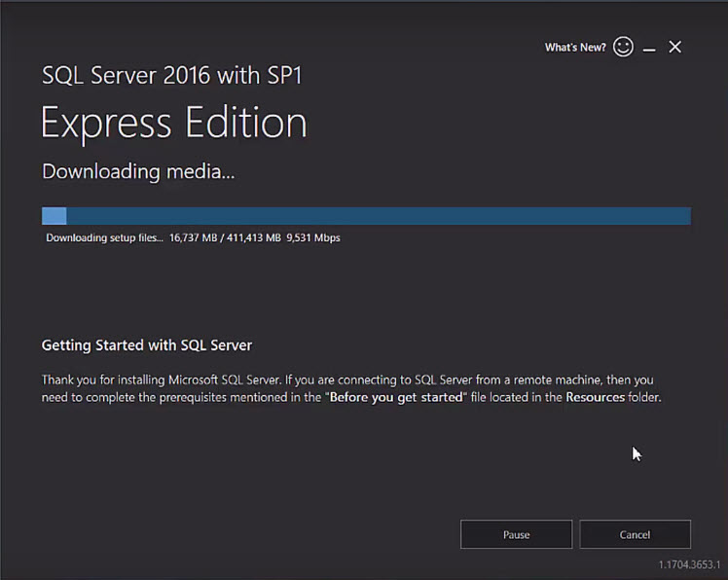Click the bold 'Resources' folder text
728x580 pixels.
tap(596, 397)
